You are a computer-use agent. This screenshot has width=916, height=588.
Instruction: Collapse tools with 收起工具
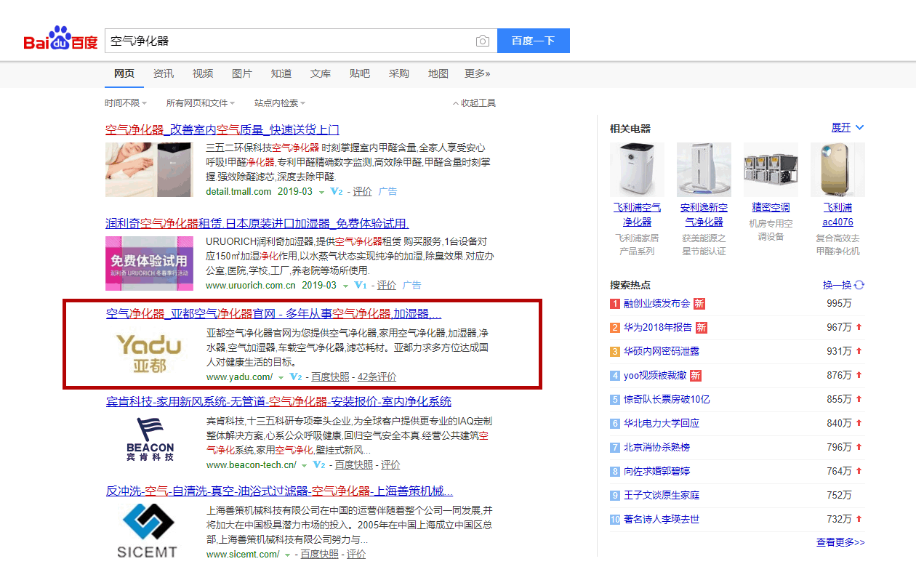click(x=474, y=103)
